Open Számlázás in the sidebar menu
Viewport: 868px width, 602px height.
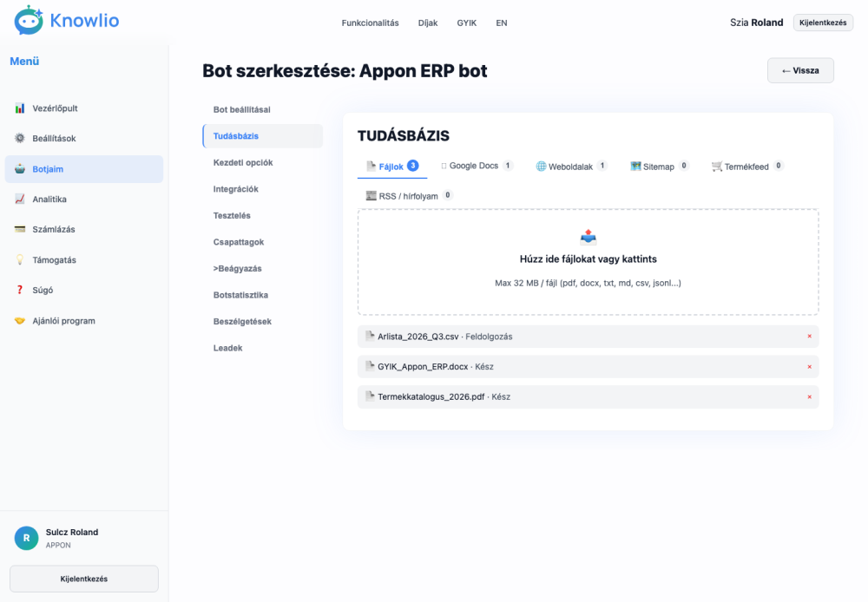click(84, 229)
